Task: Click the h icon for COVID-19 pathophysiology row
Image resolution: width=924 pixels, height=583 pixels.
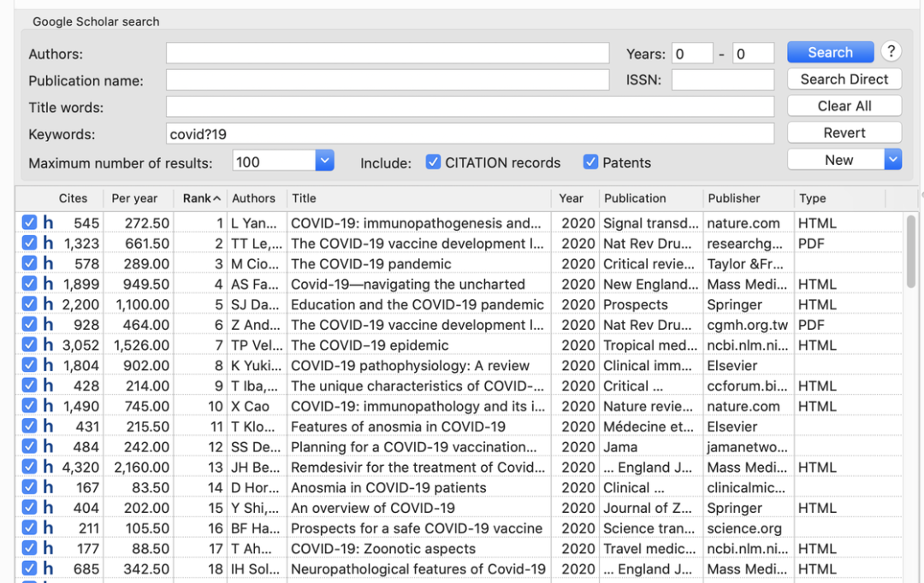Action: coord(48,365)
